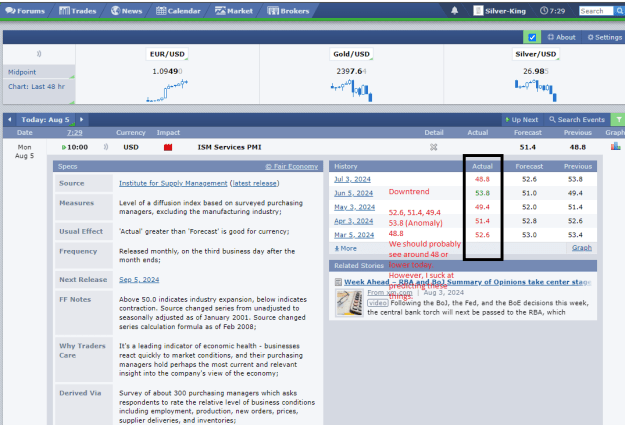
Task: Click the search magnifier button
Action: (619, 11)
